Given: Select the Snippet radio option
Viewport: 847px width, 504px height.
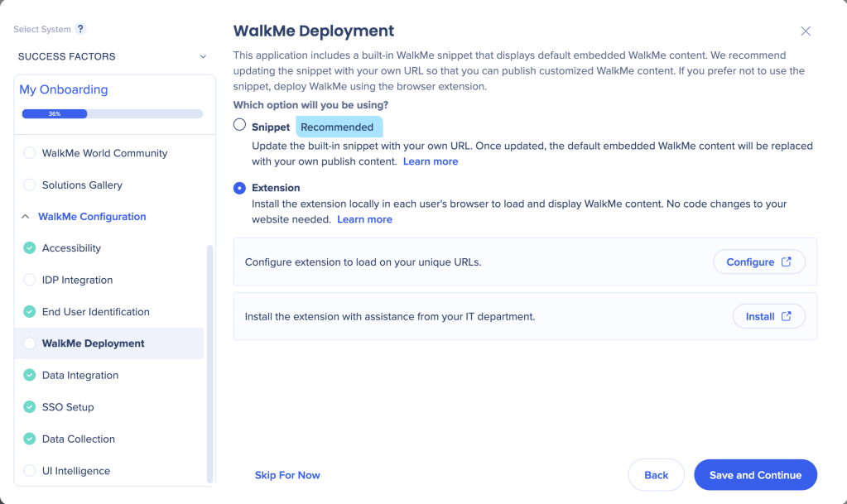Looking at the screenshot, I should pos(240,125).
